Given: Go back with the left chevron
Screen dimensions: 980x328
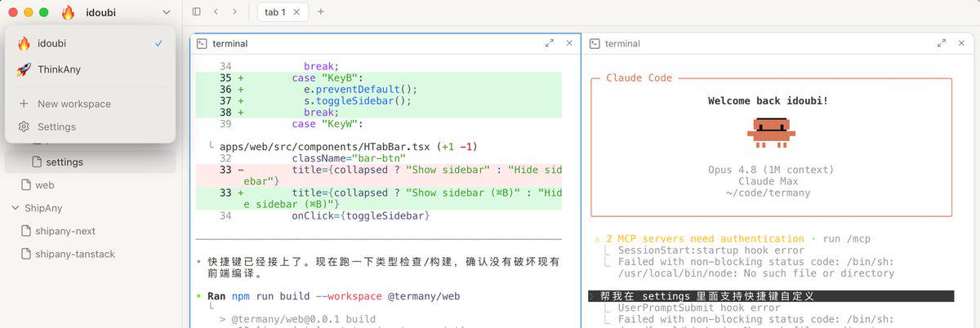Looking at the screenshot, I should (x=216, y=12).
